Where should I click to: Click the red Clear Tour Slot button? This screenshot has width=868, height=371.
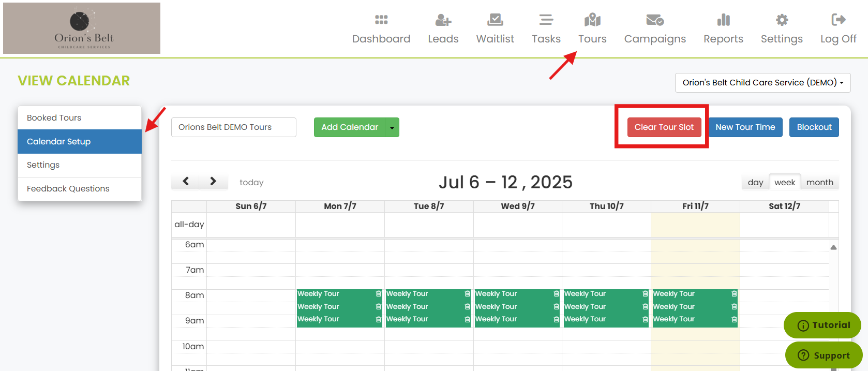click(x=664, y=127)
